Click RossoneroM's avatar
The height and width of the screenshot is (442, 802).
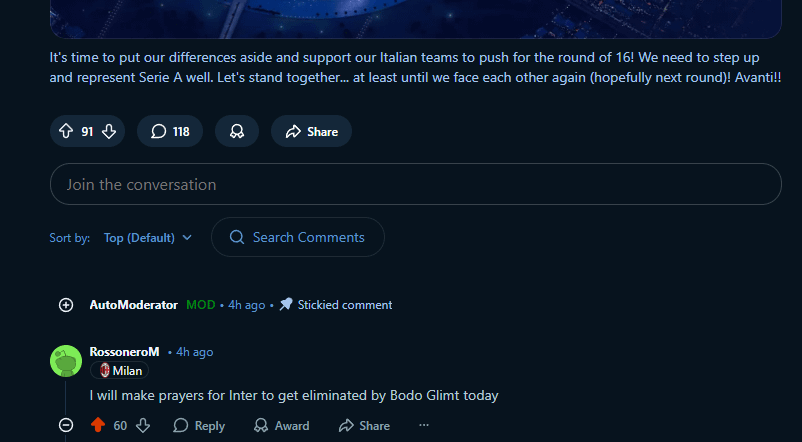coord(66,361)
